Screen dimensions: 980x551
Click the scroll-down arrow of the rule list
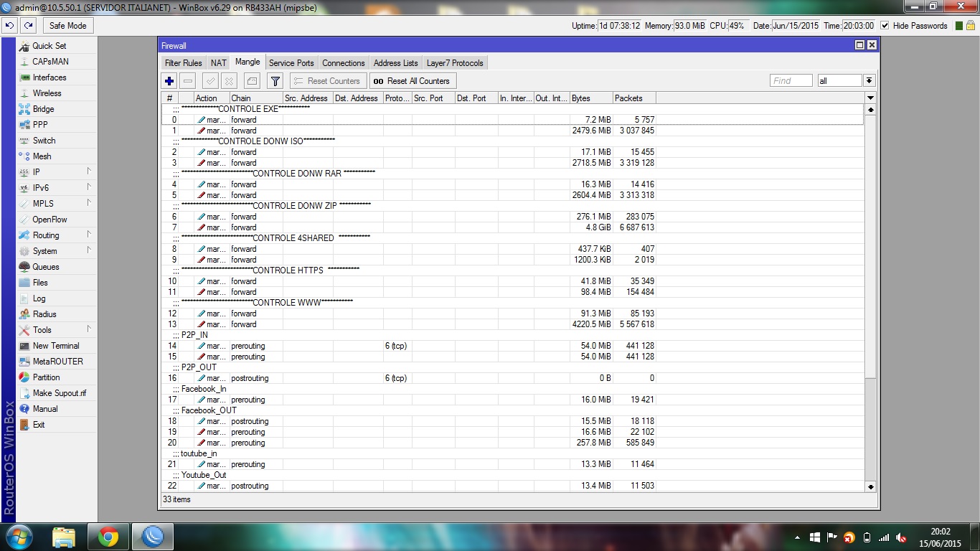pyautogui.click(x=871, y=486)
